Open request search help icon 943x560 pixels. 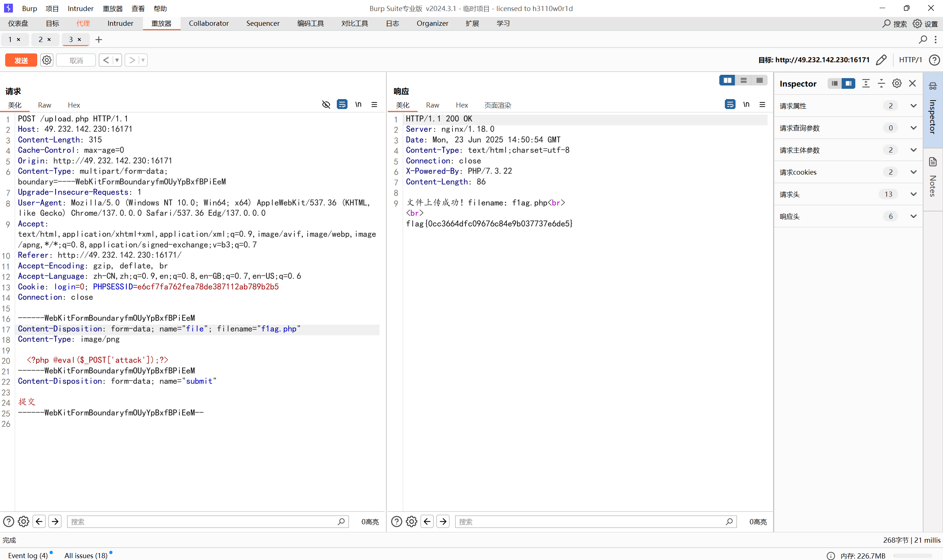pos(8,521)
